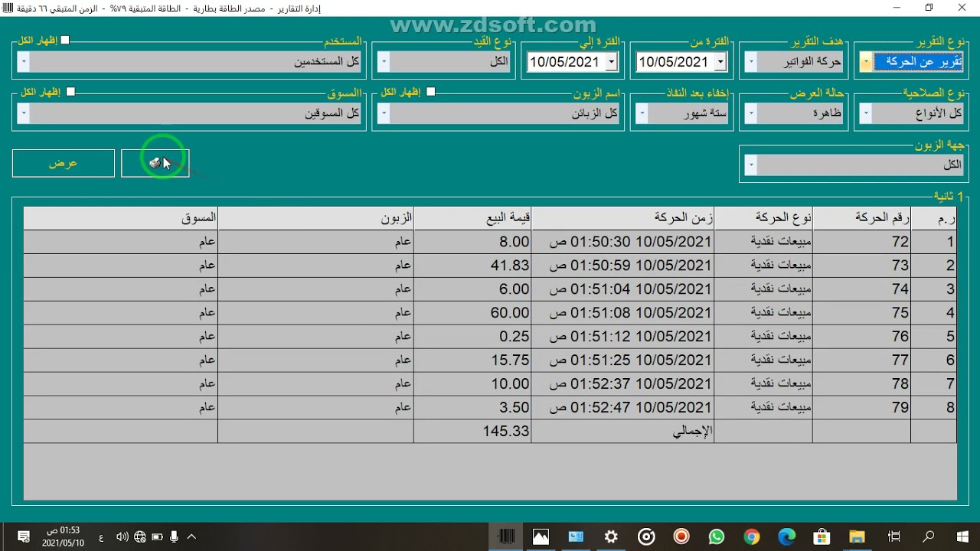The height and width of the screenshot is (551, 980).
Task: Open WhatsApp from the taskbar
Action: point(717,536)
